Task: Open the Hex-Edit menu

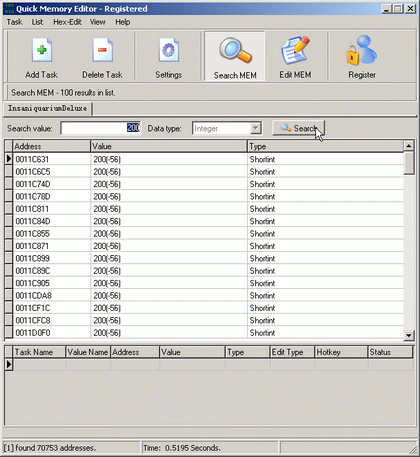Action: click(67, 22)
